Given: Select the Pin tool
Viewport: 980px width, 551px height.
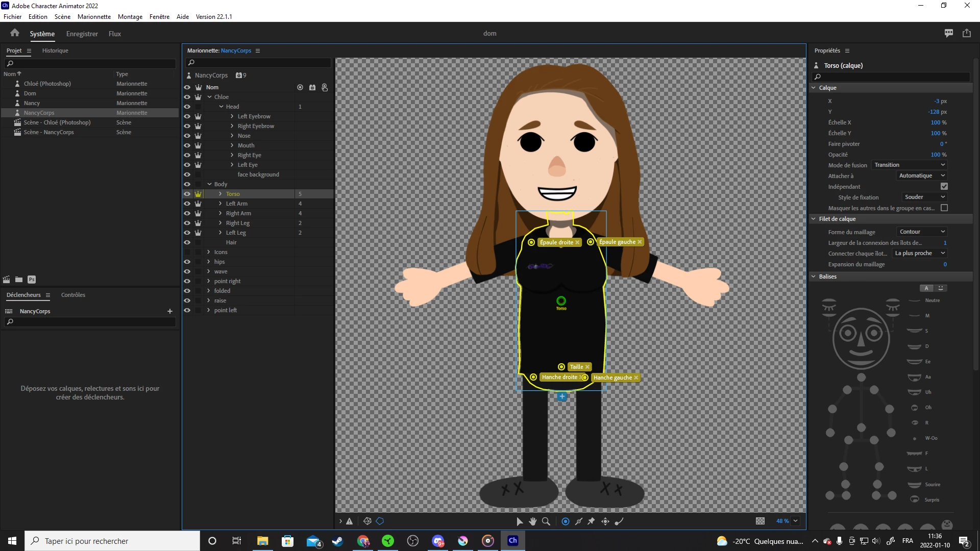Looking at the screenshot, I should click(x=592, y=521).
